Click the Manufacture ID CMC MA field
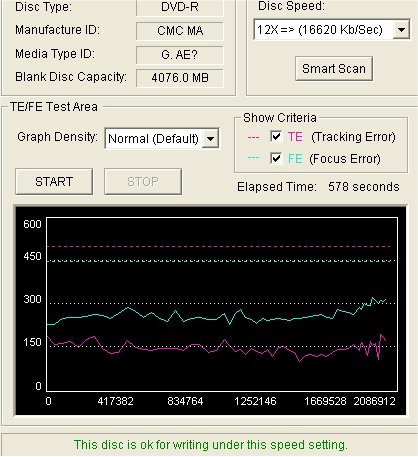418x457 pixels. (x=180, y=31)
